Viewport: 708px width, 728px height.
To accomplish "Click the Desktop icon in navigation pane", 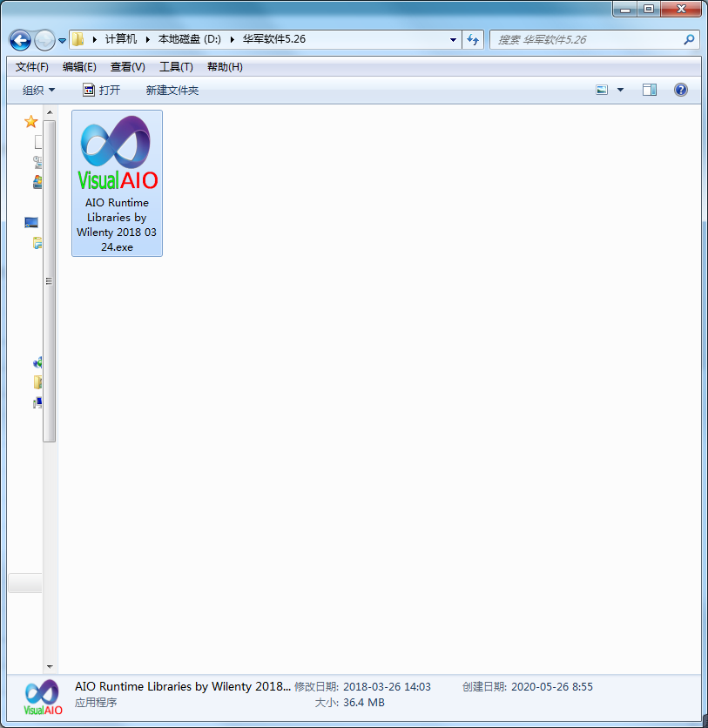I will [x=31, y=223].
